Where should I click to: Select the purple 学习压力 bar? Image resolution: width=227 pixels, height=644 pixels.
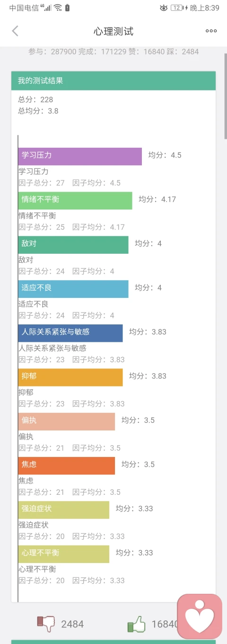click(x=80, y=156)
